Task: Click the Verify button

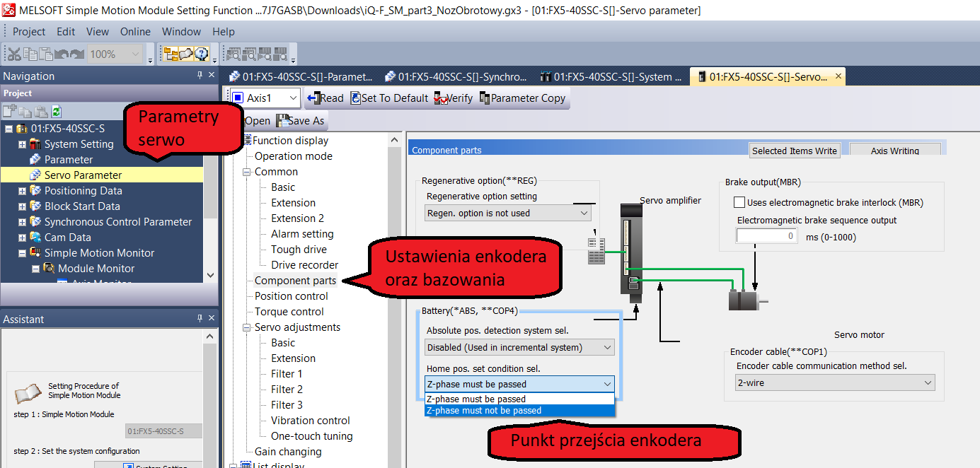Action: coord(453,98)
